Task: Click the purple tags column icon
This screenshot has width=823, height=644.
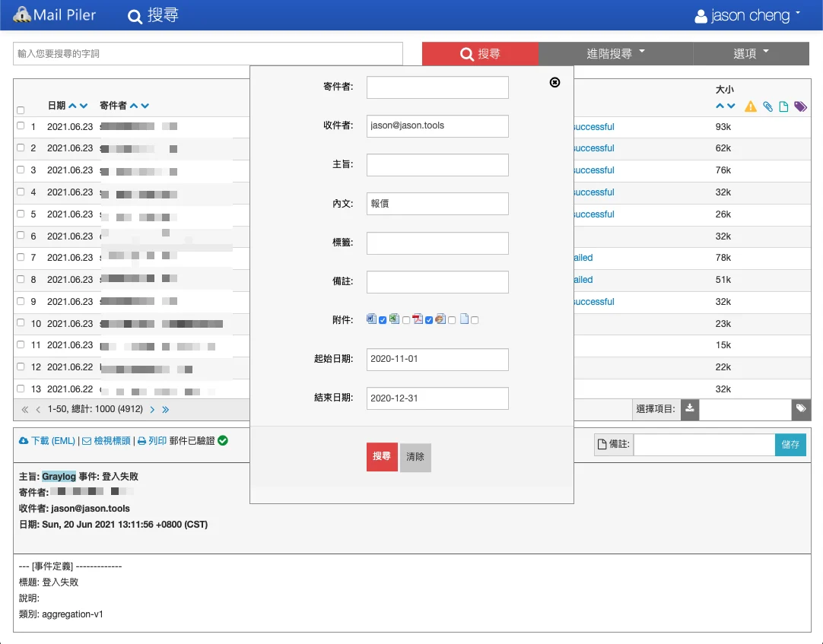Action: [800, 106]
